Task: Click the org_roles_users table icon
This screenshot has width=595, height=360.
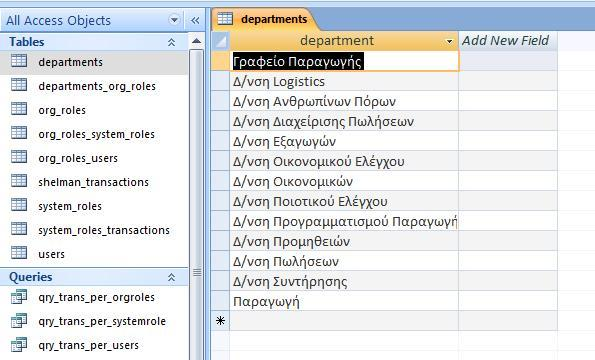Action: pos(19,157)
